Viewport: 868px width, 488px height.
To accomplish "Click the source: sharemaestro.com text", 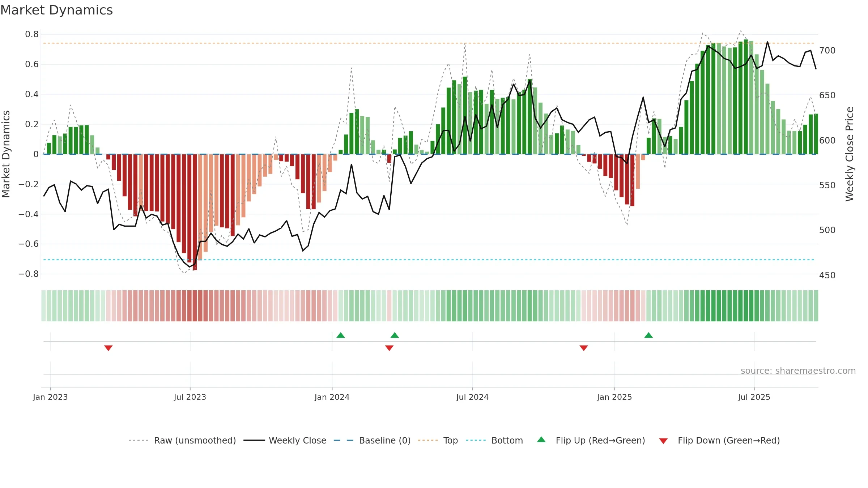I will (x=798, y=371).
